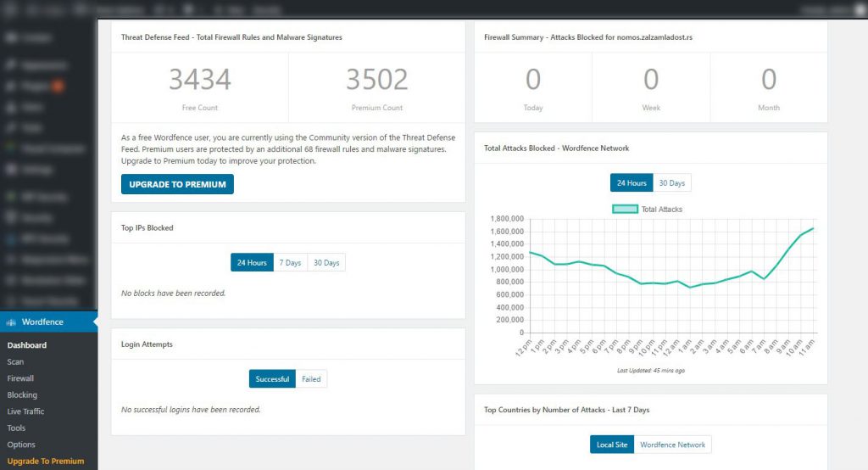868x470 pixels.
Task: Click orange Upgrade To Premium sidebar link
Action: coord(46,462)
